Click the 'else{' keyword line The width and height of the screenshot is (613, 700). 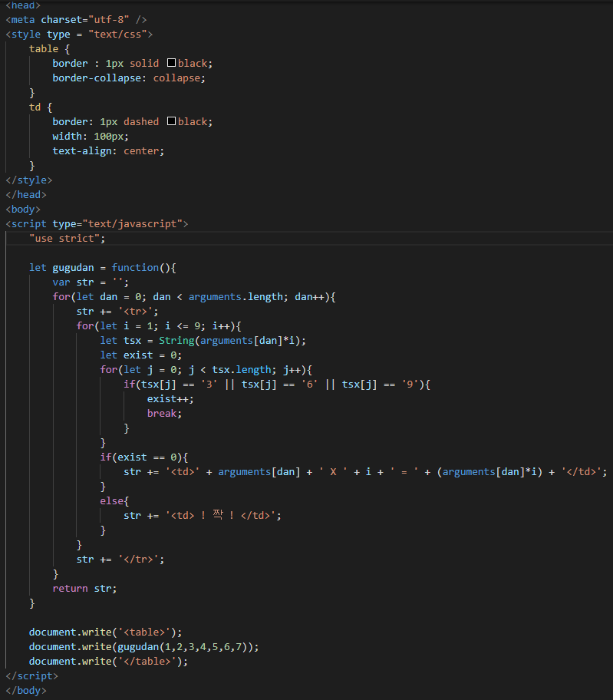[114, 501]
